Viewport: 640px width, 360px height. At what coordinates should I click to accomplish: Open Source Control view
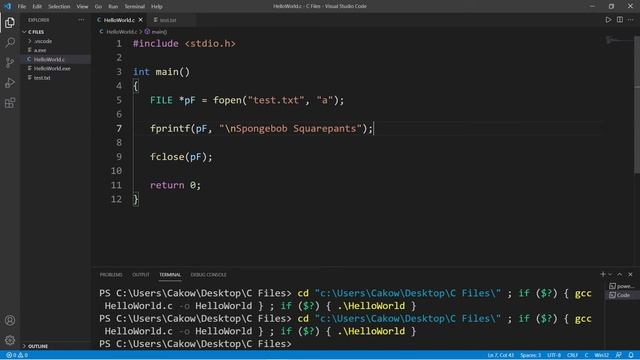(x=10, y=62)
